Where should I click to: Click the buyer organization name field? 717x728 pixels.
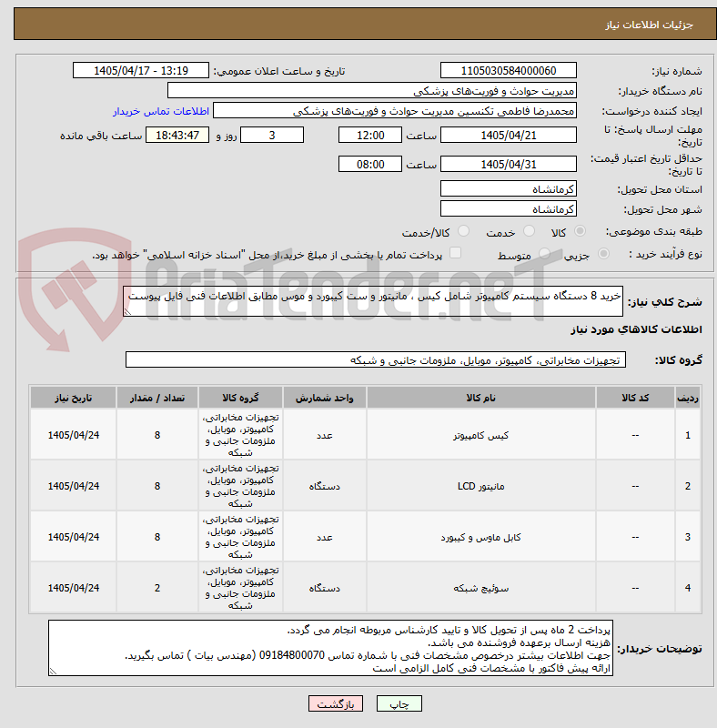click(x=371, y=90)
